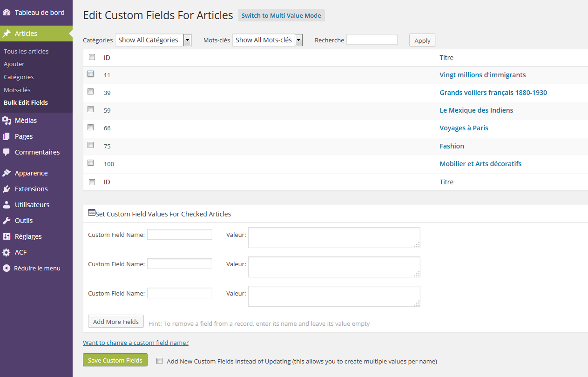Click the Outils wrench icon
This screenshot has height=377, width=588.
click(7, 221)
